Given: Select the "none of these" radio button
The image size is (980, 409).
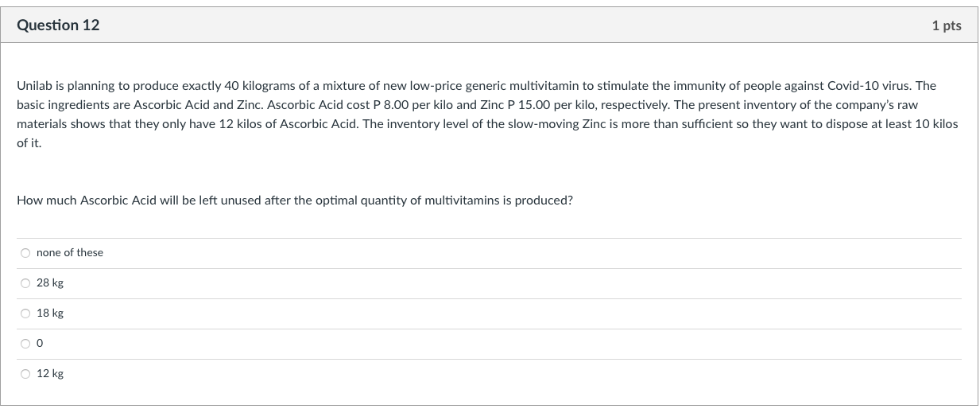Looking at the screenshot, I should pyautogui.click(x=25, y=253).
